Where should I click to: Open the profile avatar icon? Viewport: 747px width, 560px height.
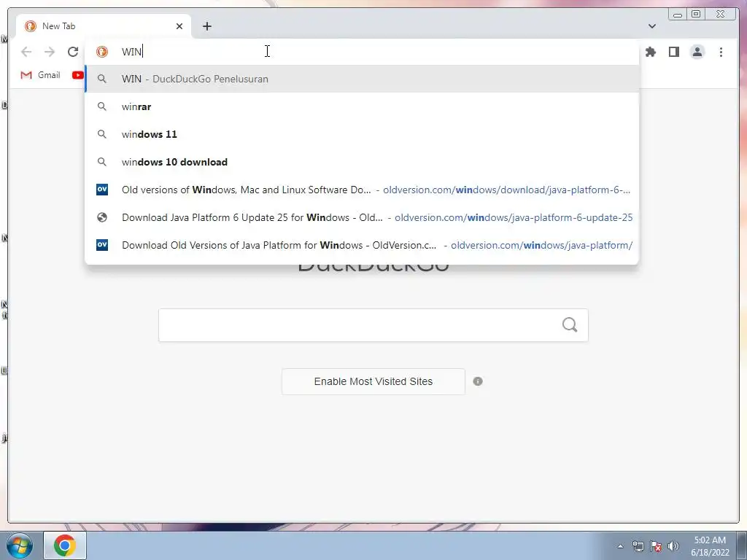[697, 52]
